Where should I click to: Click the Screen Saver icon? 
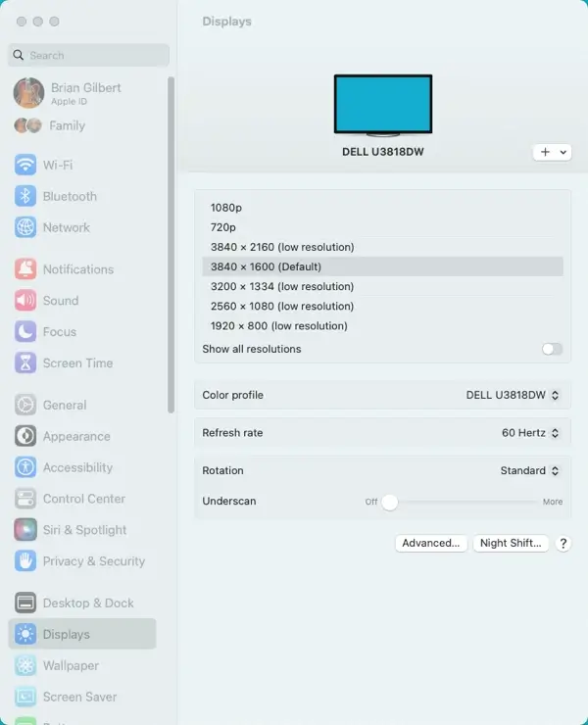[x=24, y=697]
